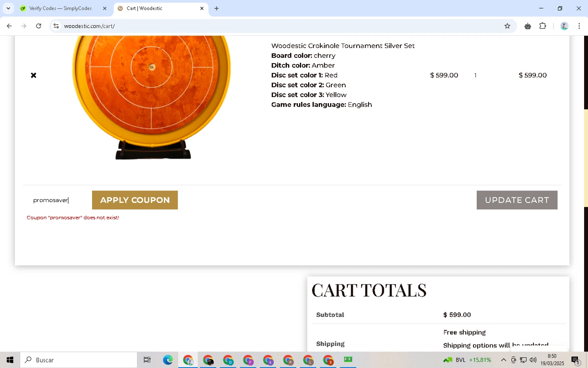Viewport: 588px width, 368px height.
Task: Open the Windows Start menu
Action: pyautogui.click(x=10, y=360)
